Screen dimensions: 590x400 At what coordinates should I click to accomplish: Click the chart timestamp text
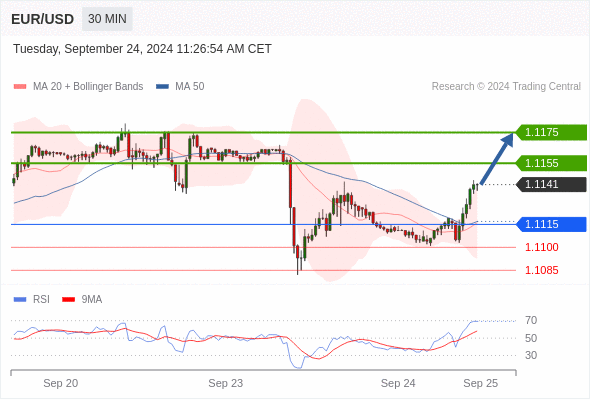point(142,49)
